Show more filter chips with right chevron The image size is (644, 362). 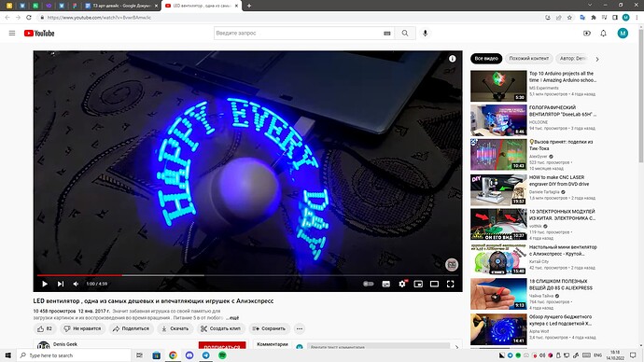[597, 59]
